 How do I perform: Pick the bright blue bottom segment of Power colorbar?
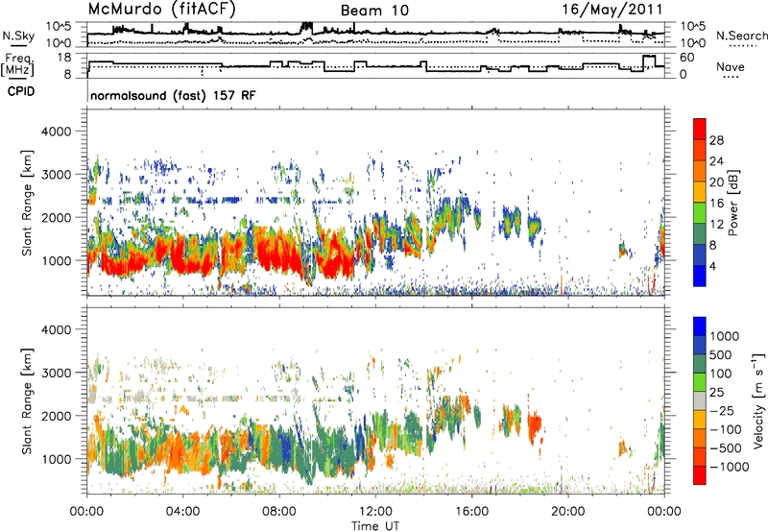click(x=700, y=276)
